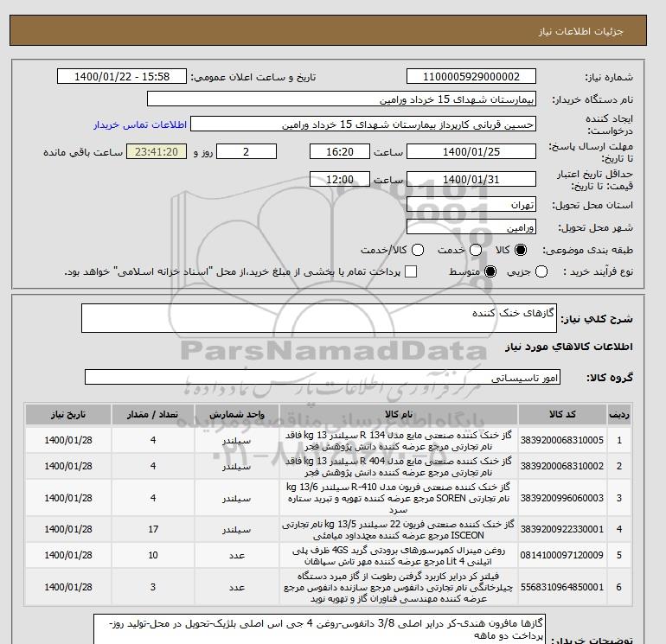Image resolution: width=666 pixels, height=644 pixels.
Task: Click the buyer notes text area
Action: (x=319, y=629)
